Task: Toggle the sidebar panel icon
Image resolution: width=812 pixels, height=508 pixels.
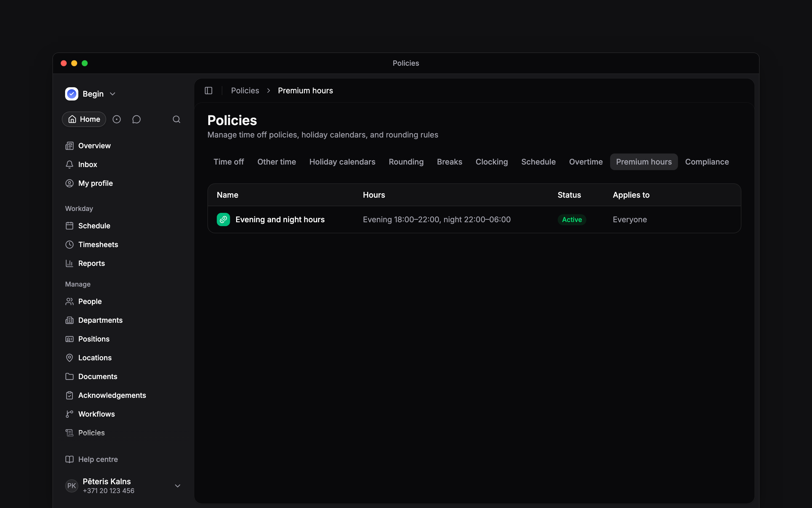Action: pyautogui.click(x=208, y=91)
